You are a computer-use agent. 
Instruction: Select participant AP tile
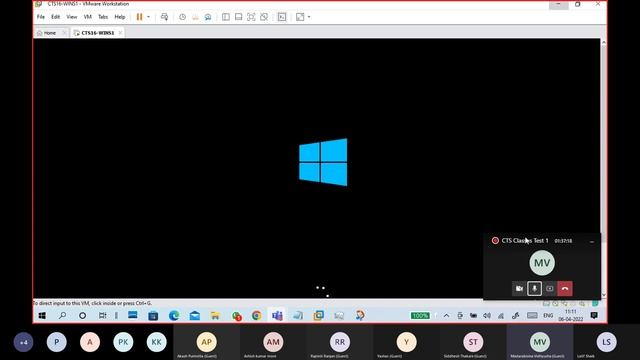(207, 342)
